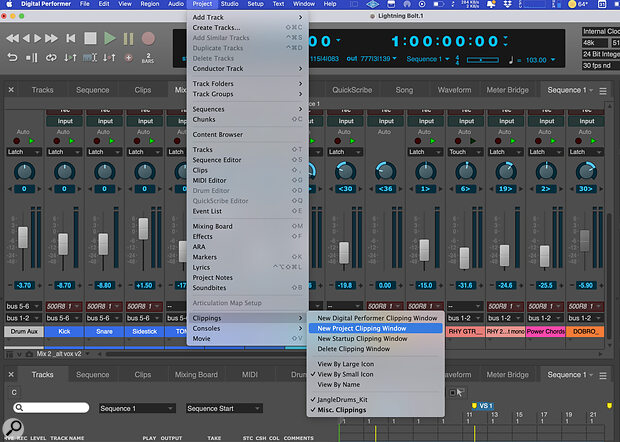The width and height of the screenshot is (620, 442).
Task: Click the undo arrow icon below transport
Action: click(x=12, y=58)
